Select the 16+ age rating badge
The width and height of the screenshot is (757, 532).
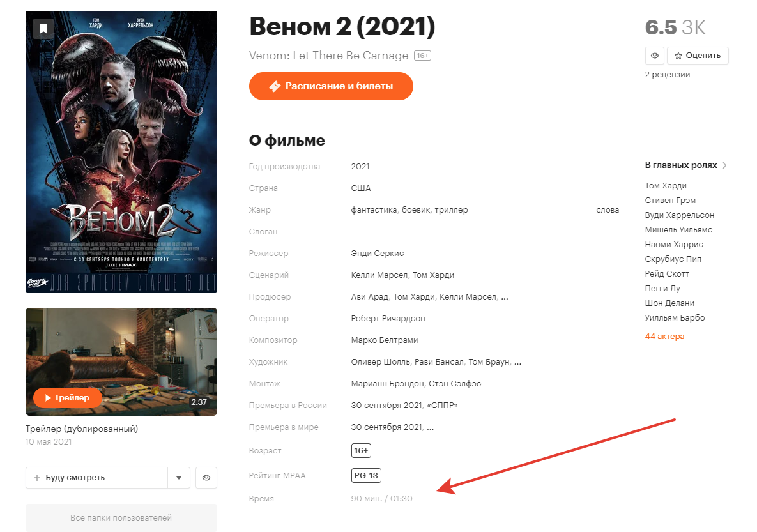click(x=360, y=450)
